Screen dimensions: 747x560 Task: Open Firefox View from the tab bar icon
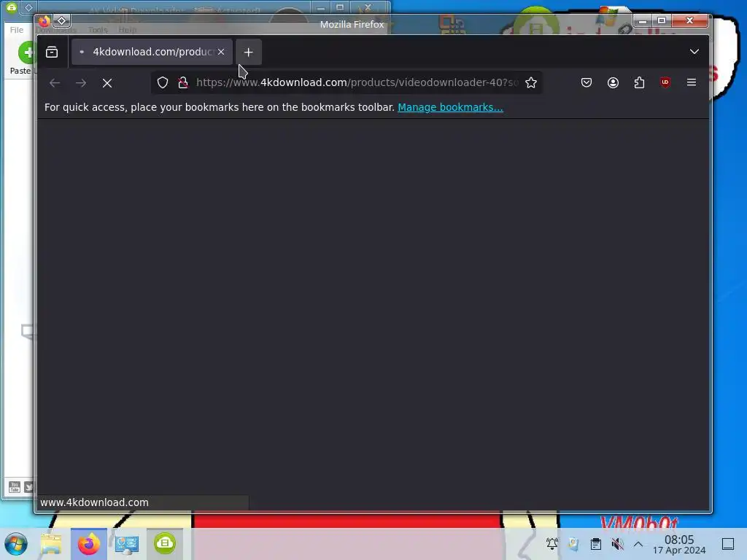pyautogui.click(x=52, y=52)
